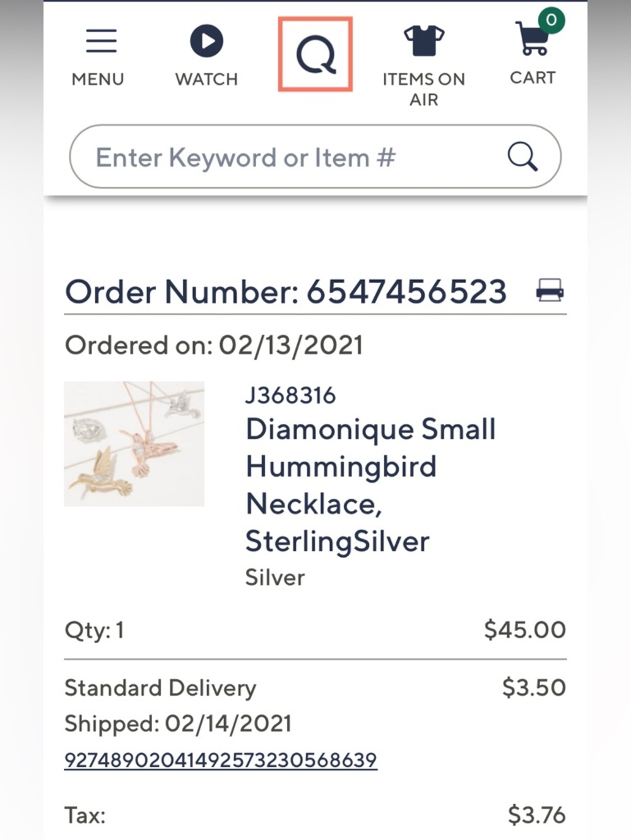Click the search magnifying glass icon
This screenshot has width=631, height=840.
tap(522, 156)
